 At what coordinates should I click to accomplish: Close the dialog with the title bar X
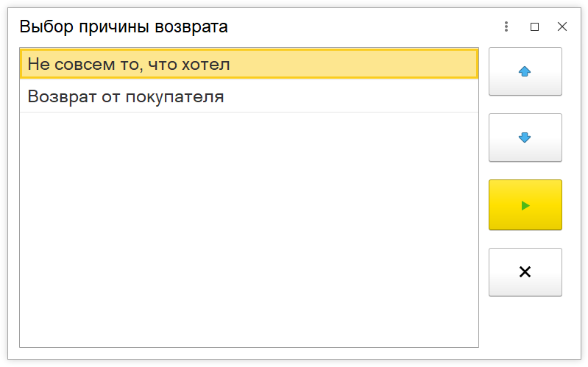(562, 26)
